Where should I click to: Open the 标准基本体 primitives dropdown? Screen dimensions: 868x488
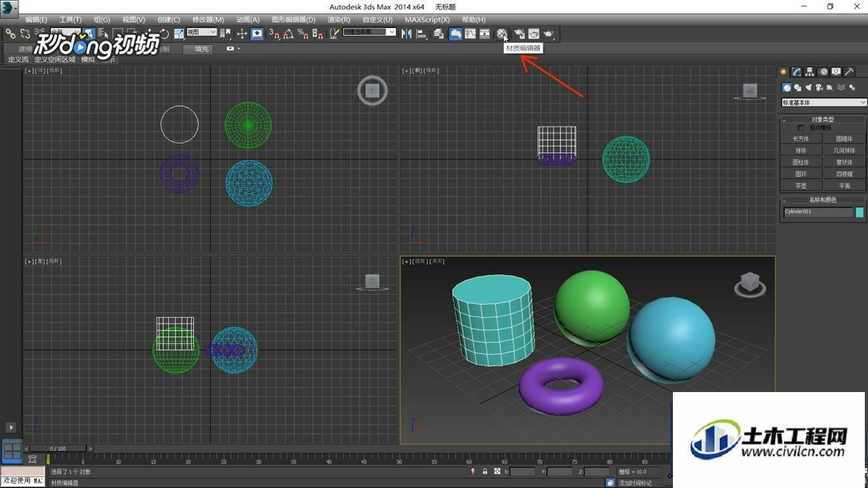pyautogui.click(x=824, y=102)
